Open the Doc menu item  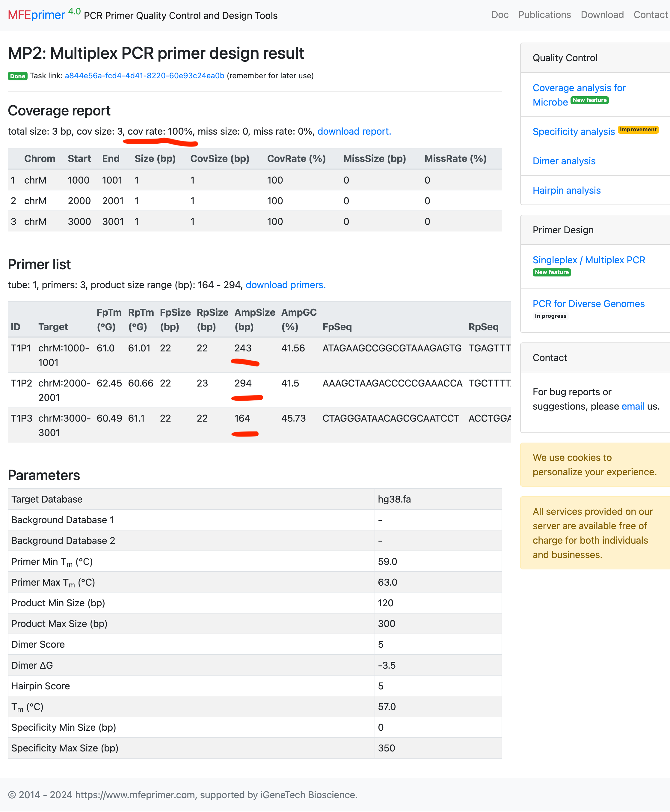(x=500, y=15)
